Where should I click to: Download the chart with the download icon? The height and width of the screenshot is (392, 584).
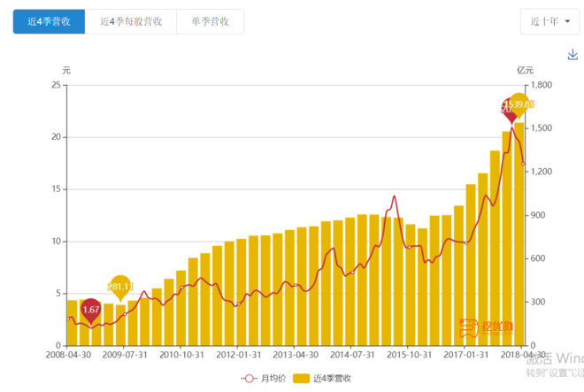pyautogui.click(x=572, y=55)
